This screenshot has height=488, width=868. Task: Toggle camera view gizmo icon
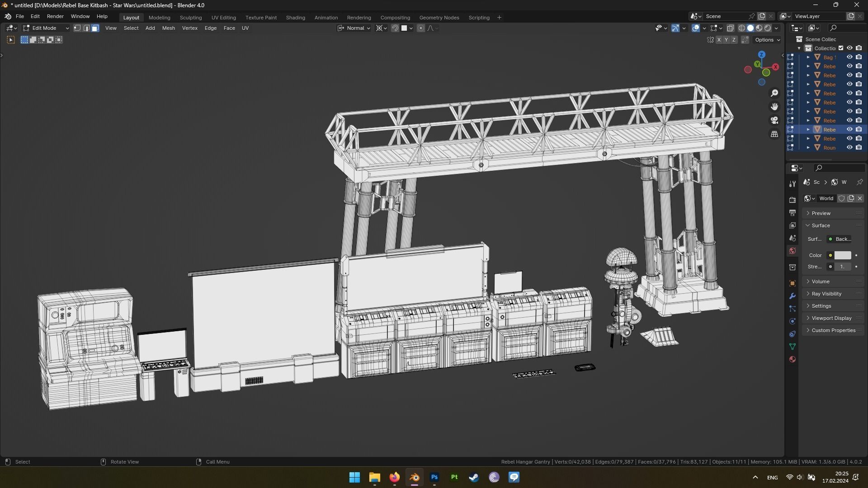[774, 120]
